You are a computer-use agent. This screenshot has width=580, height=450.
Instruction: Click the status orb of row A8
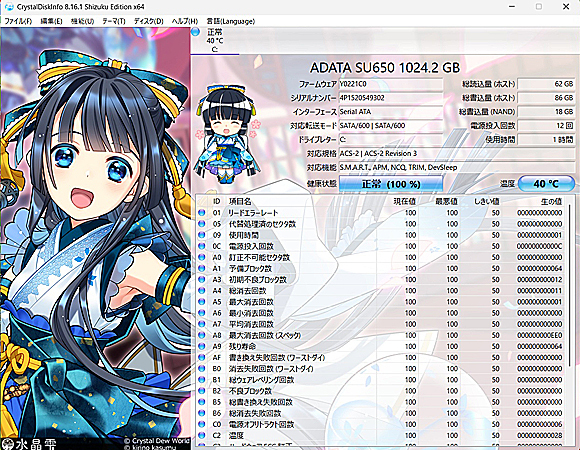point(202,335)
